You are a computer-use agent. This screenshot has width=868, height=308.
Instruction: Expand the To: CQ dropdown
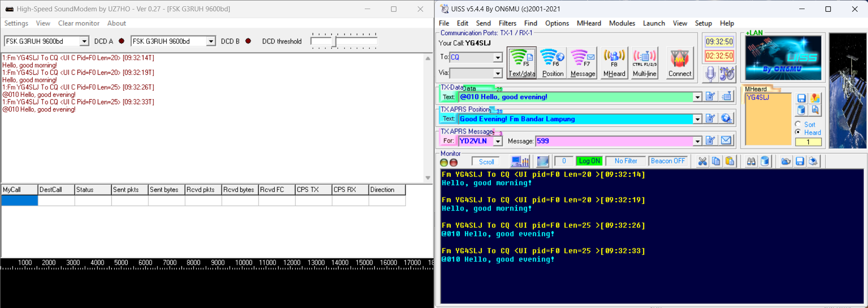498,58
